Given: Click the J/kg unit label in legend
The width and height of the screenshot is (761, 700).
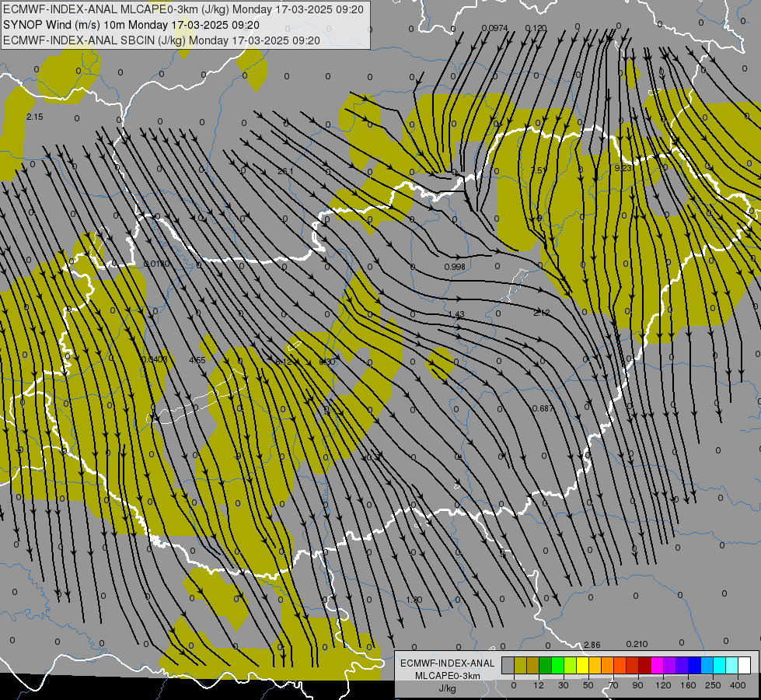Looking at the screenshot, I should point(447,688).
